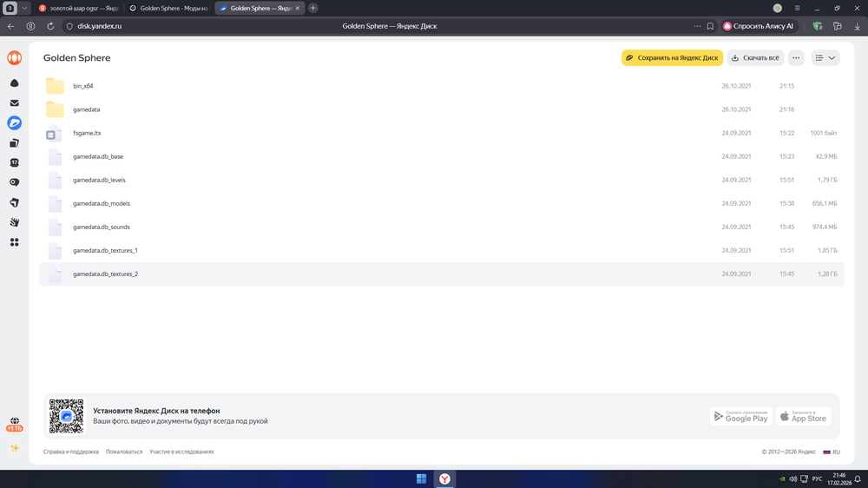
Task: Switch to the золотой шар ogsr tab
Action: [79, 9]
